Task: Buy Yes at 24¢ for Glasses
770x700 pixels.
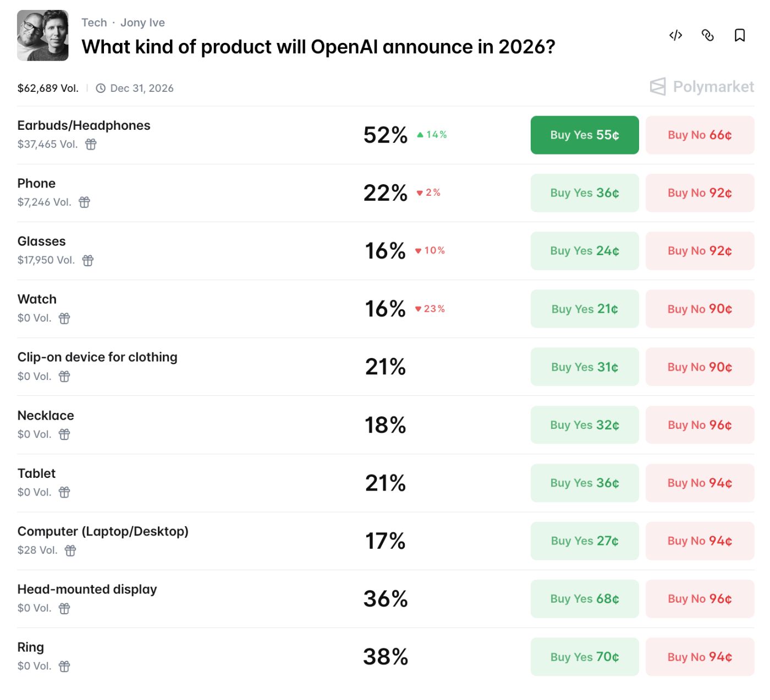Action: point(584,251)
